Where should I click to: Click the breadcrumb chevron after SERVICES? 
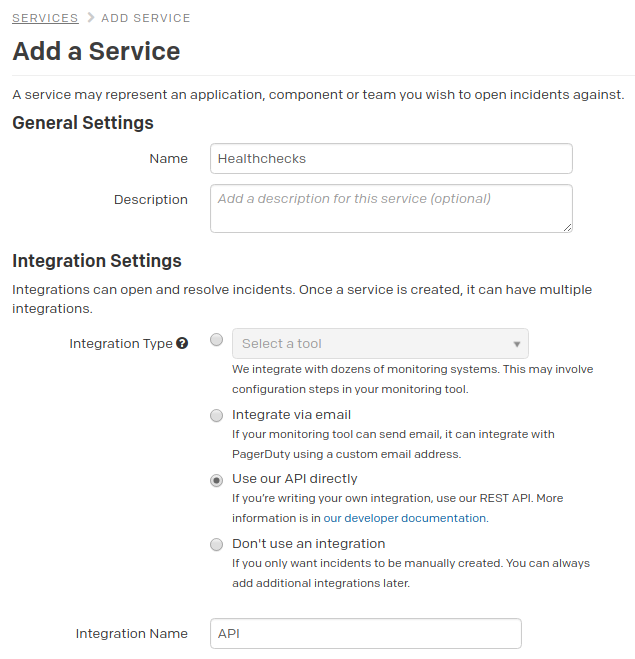click(x=91, y=18)
